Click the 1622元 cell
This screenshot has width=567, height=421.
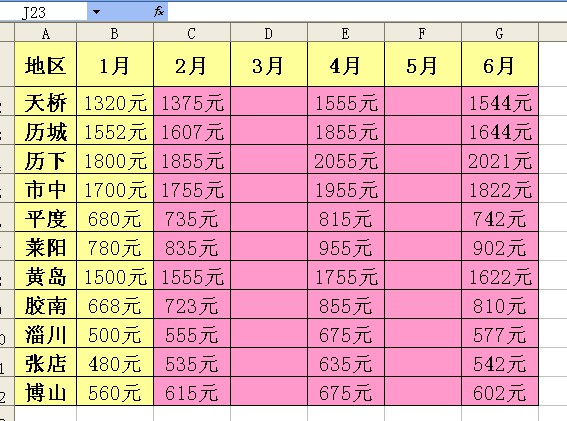[500, 275]
